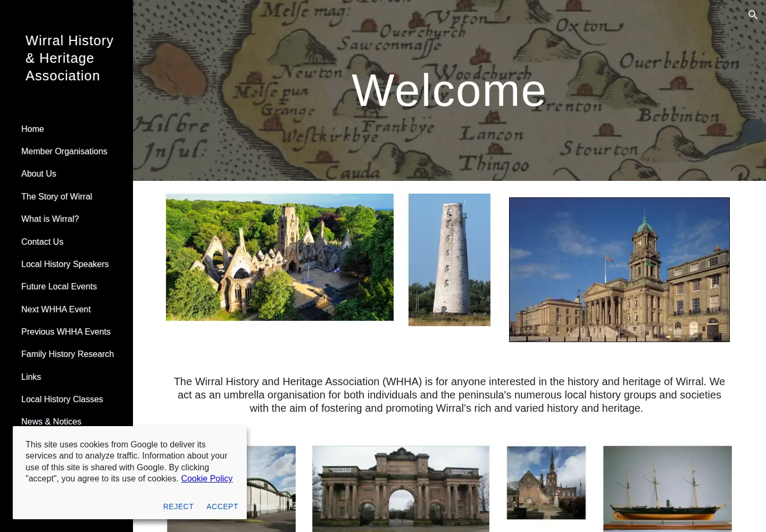Accept cookies in the banner

click(222, 506)
